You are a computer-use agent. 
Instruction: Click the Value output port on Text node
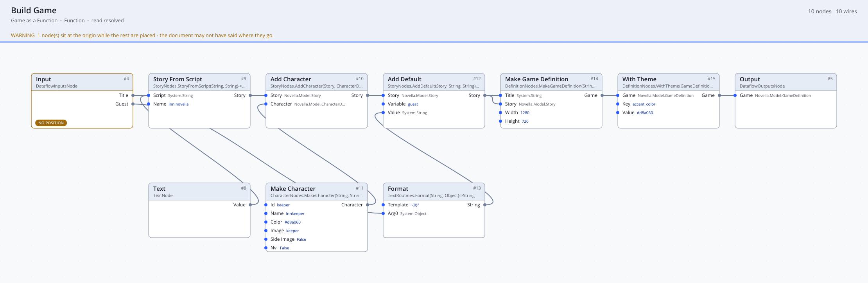(250, 205)
